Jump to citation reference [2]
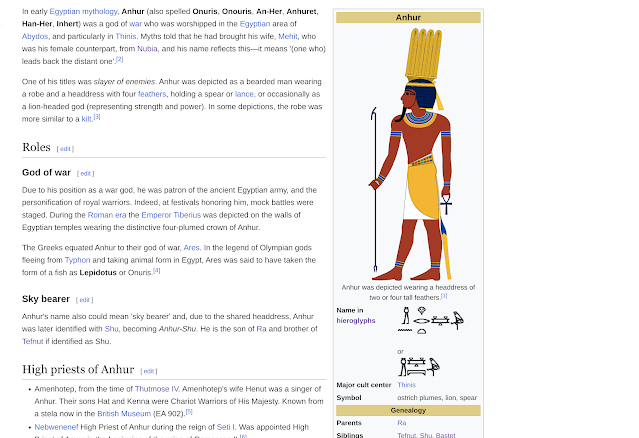The width and height of the screenshot is (639, 438). 119,59
